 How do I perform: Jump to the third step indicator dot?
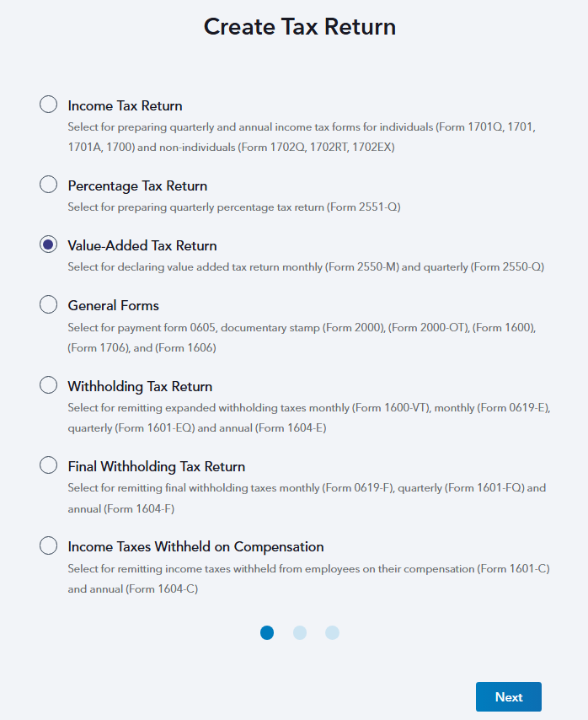click(x=332, y=633)
